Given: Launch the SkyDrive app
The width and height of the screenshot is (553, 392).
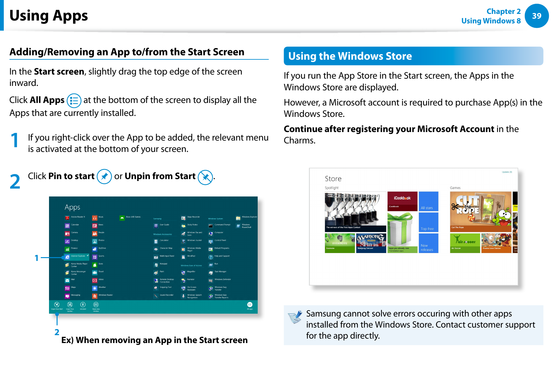Looking at the screenshot, I should tap(99, 249).
